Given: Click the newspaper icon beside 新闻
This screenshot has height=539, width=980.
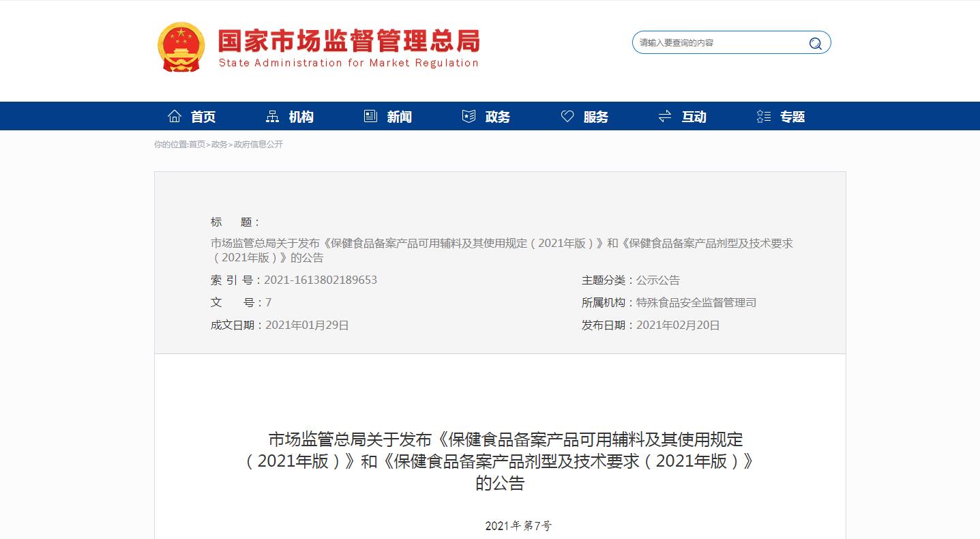Looking at the screenshot, I should pos(369,116).
